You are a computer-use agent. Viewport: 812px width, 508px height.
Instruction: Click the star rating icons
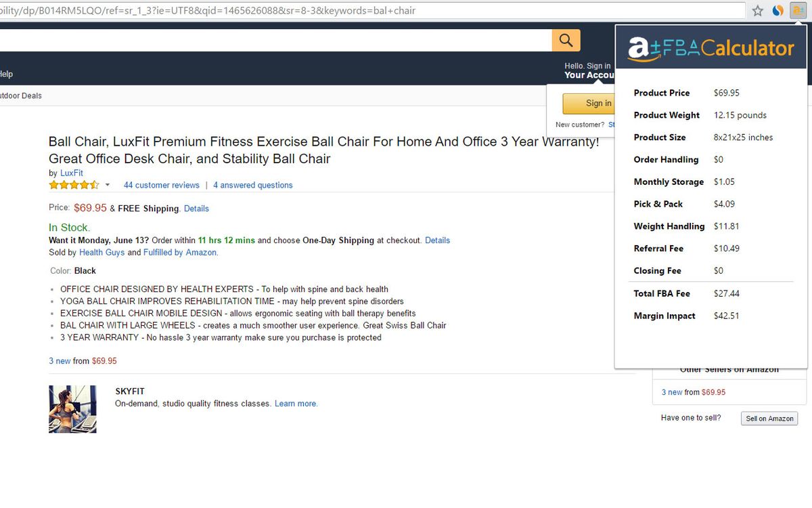click(74, 185)
